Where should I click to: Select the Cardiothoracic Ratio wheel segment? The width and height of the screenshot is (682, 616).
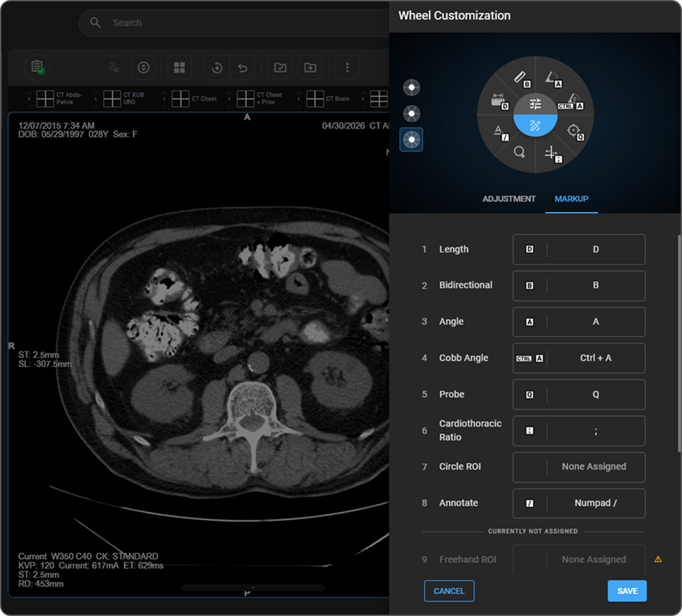point(551,153)
